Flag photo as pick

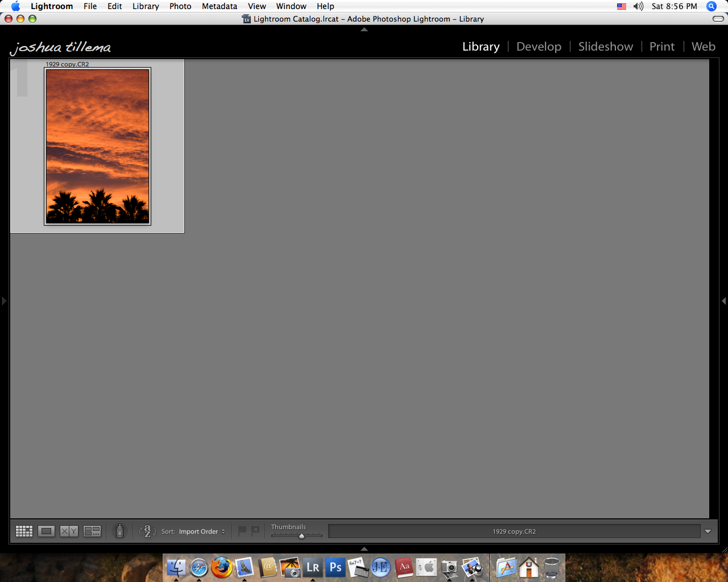[242, 530]
